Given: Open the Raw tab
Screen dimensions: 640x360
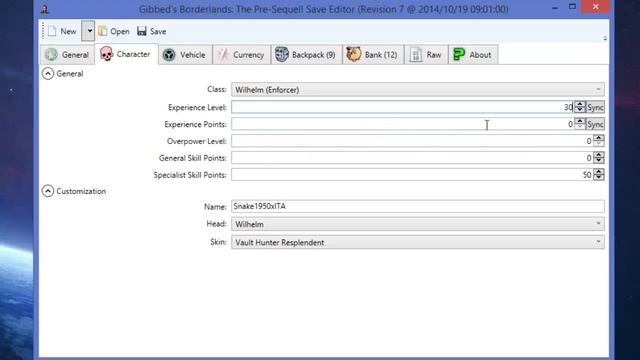Looking at the screenshot, I should point(426,55).
